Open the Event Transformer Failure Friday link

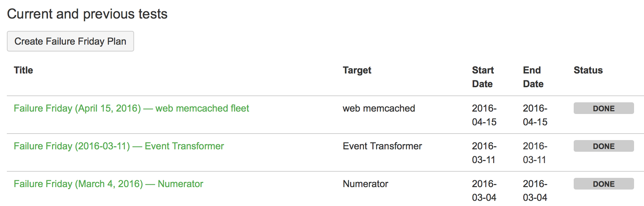119,146
